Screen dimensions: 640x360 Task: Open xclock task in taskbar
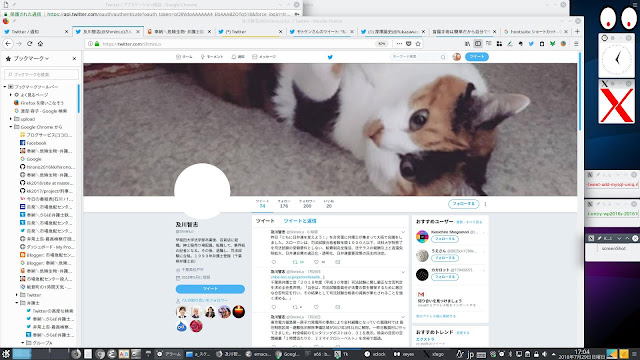click(375, 354)
